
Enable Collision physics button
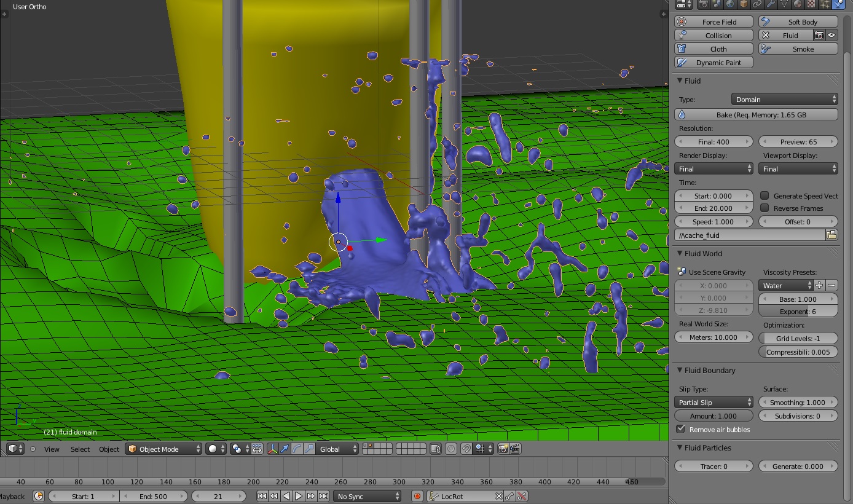point(713,35)
